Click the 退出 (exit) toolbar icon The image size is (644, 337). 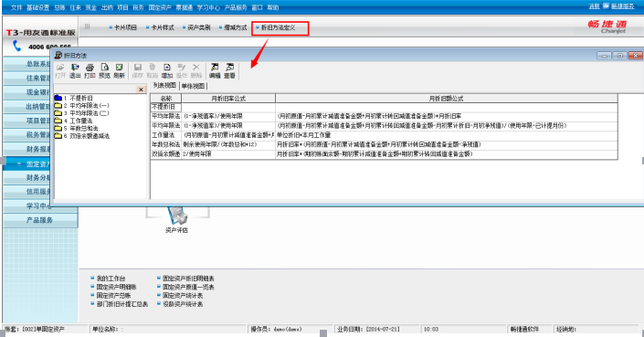75,70
